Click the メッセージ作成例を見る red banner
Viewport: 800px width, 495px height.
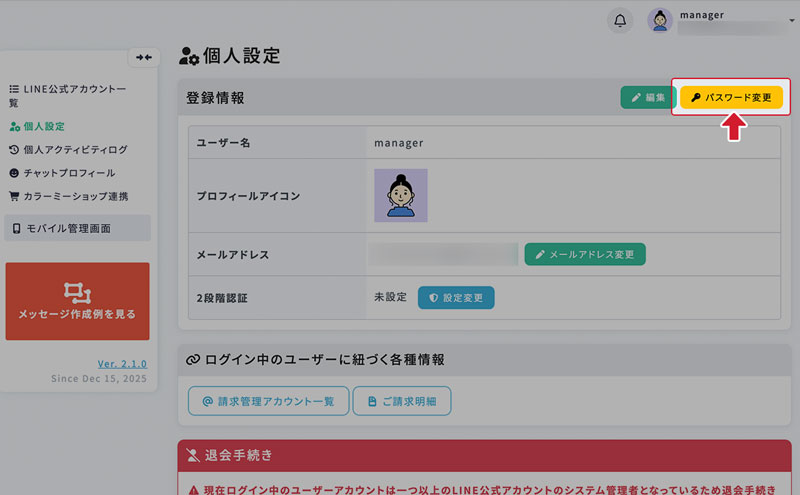point(77,301)
